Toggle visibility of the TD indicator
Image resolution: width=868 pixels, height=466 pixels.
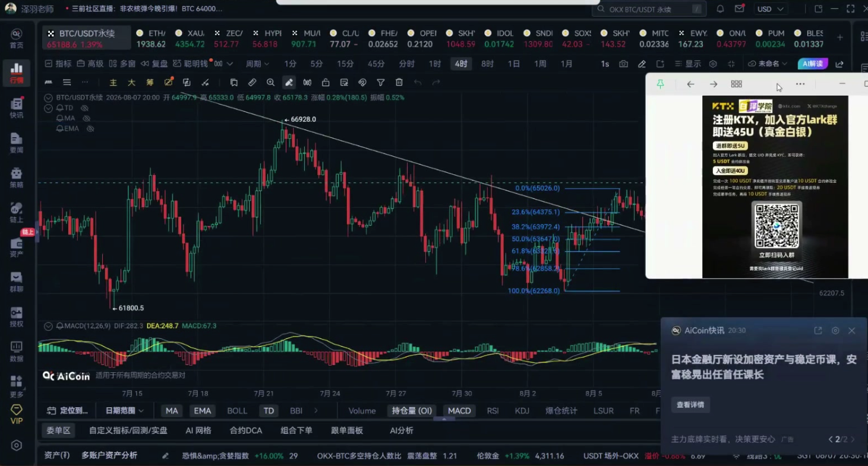[84, 108]
